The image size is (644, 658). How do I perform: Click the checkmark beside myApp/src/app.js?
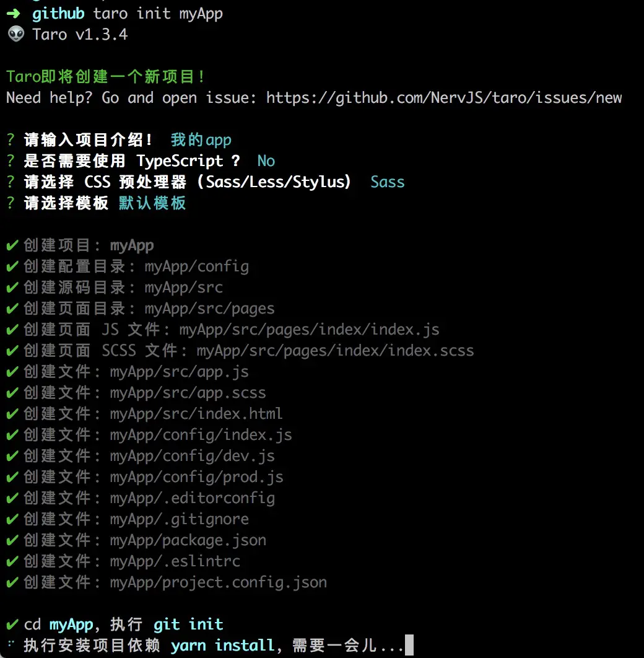coord(12,371)
